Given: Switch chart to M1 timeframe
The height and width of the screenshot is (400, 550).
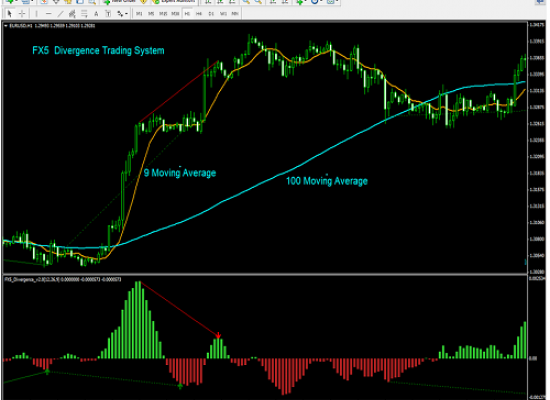Looking at the screenshot, I should click(x=139, y=14).
